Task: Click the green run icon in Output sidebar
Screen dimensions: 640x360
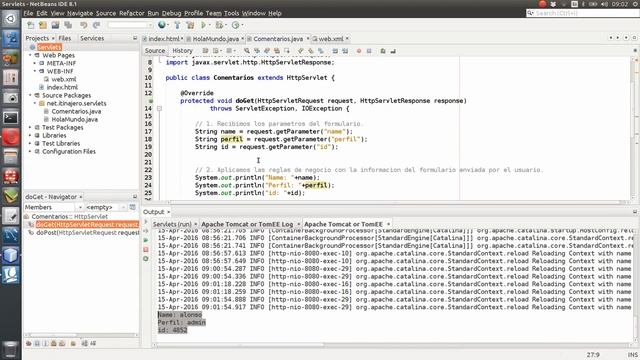Action: point(146,240)
